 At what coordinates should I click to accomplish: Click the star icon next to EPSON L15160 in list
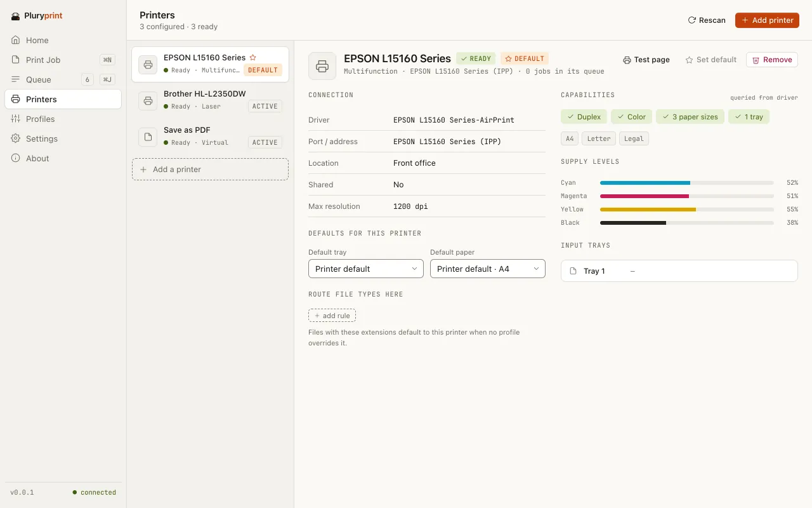click(x=252, y=57)
